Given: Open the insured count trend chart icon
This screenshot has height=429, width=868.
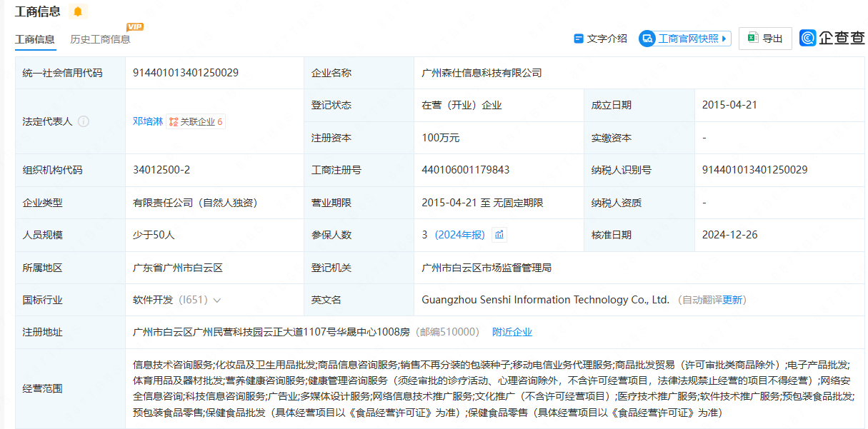Looking at the screenshot, I should pos(499,235).
